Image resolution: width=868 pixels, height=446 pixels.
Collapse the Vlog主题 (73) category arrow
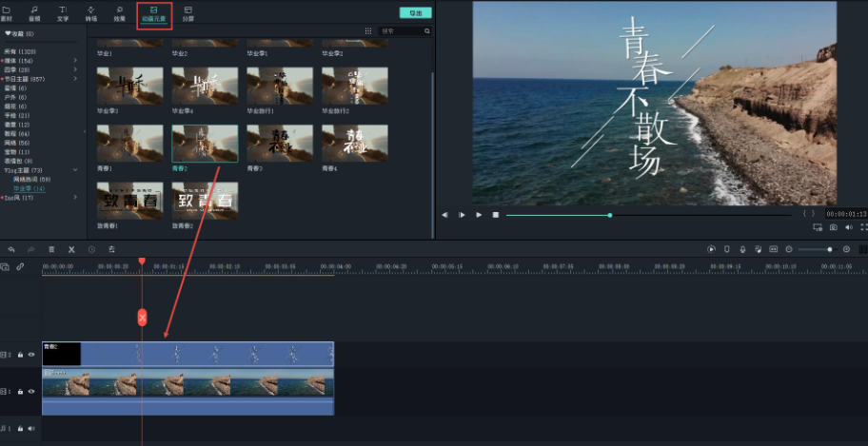[x=75, y=170]
